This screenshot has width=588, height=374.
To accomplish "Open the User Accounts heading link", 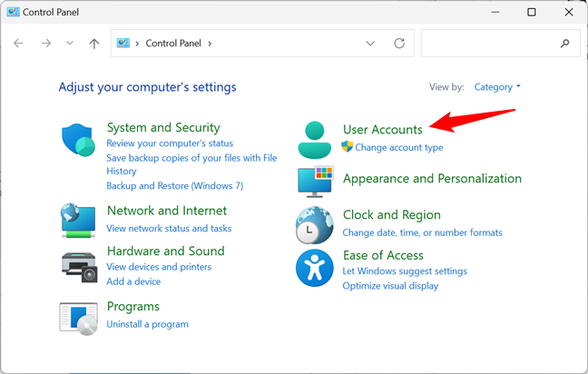I will coord(382,130).
